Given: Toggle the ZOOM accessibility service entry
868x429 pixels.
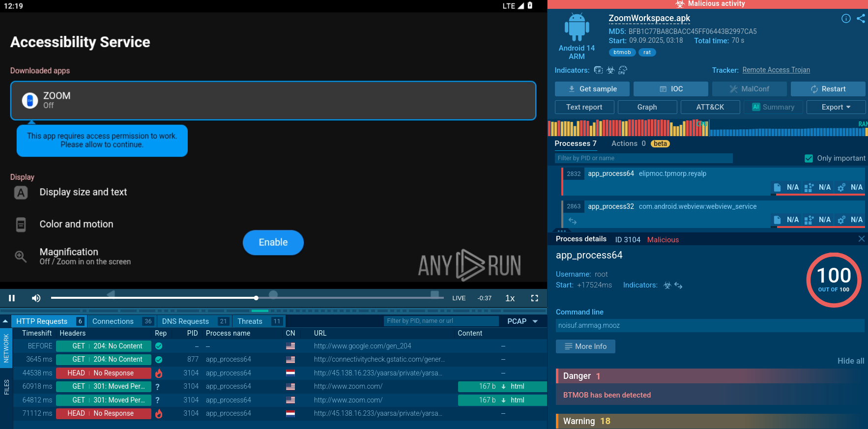Looking at the screenshot, I should pyautogui.click(x=273, y=101).
